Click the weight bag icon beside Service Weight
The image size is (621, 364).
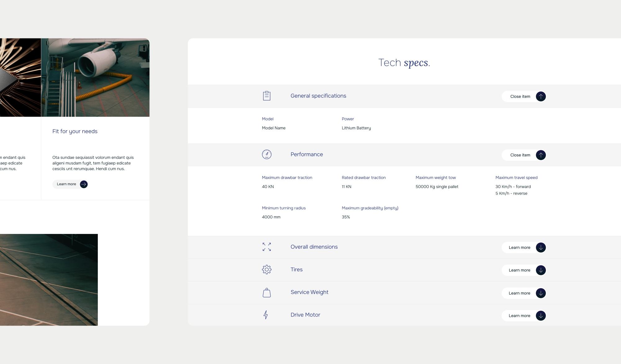tap(266, 293)
